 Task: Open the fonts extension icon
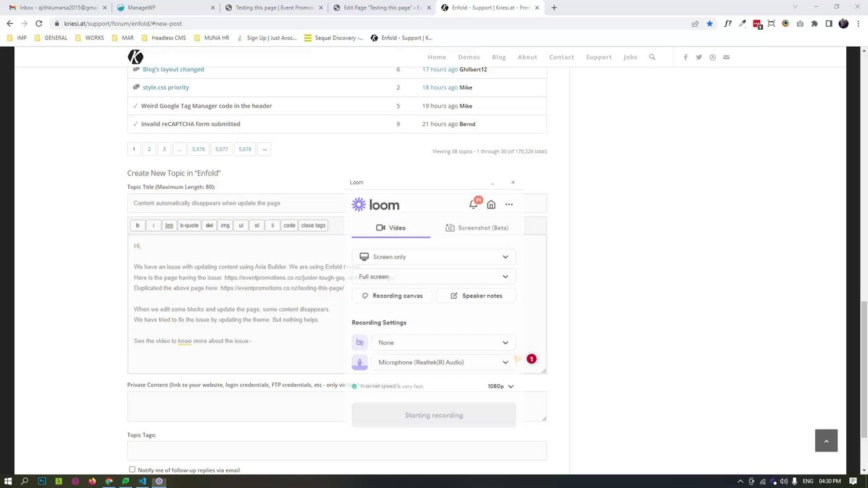pos(728,23)
